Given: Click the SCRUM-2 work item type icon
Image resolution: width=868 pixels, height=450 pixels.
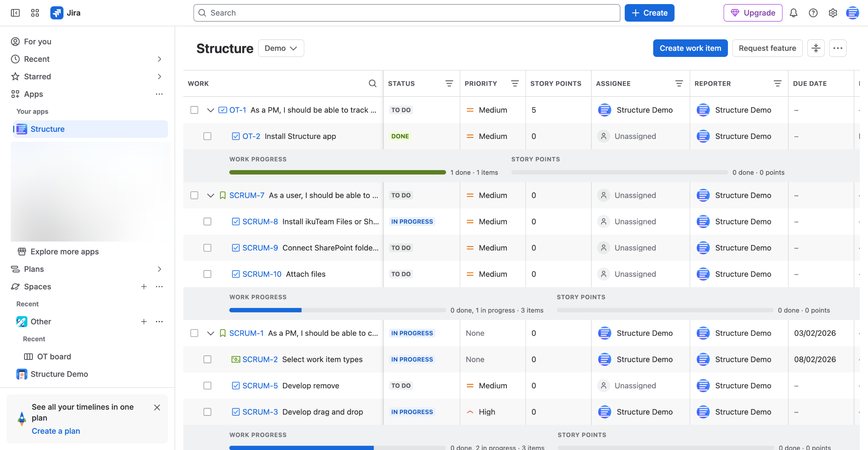Looking at the screenshot, I should tap(236, 360).
